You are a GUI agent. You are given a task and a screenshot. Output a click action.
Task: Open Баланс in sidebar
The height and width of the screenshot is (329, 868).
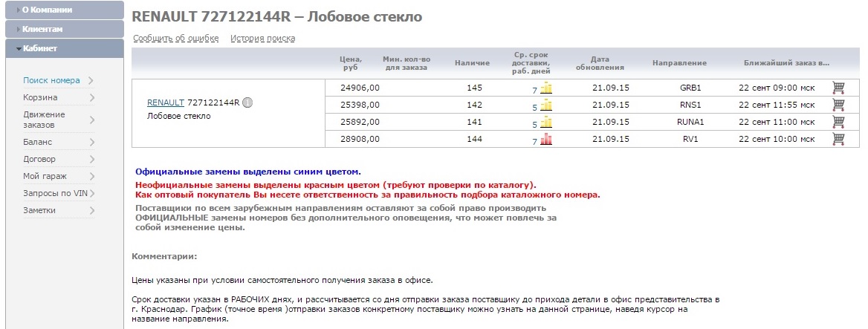pyautogui.click(x=38, y=142)
